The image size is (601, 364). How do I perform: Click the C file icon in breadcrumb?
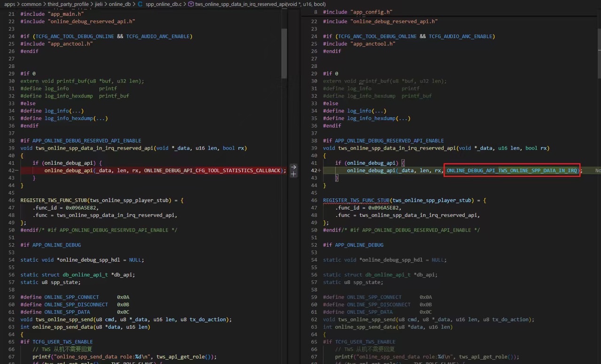pos(140,4)
